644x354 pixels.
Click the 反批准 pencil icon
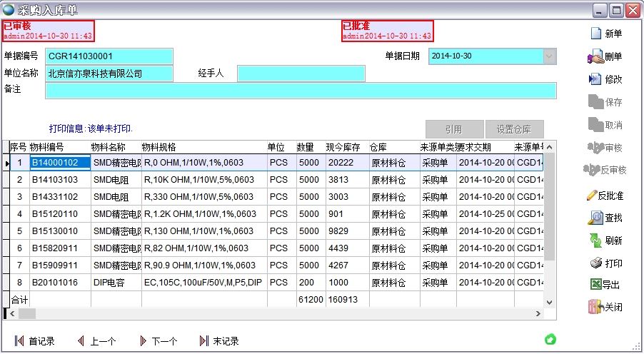(x=592, y=196)
